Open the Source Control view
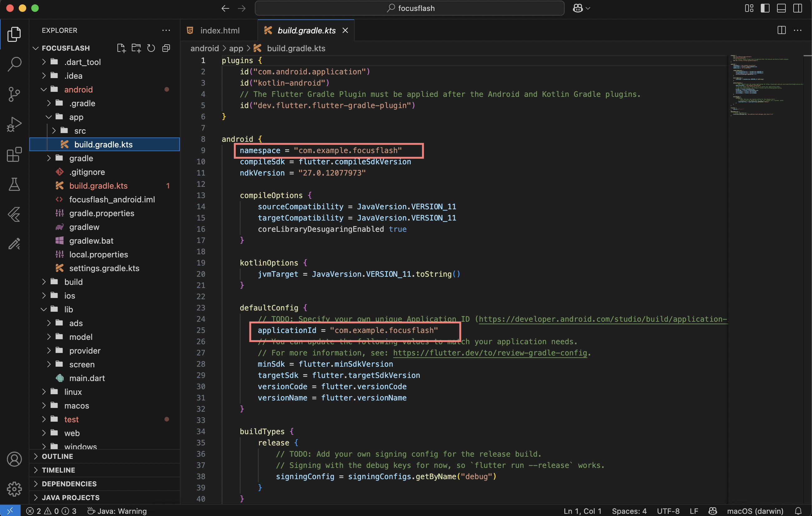Image resolution: width=812 pixels, height=516 pixels. (x=14, y=94)
